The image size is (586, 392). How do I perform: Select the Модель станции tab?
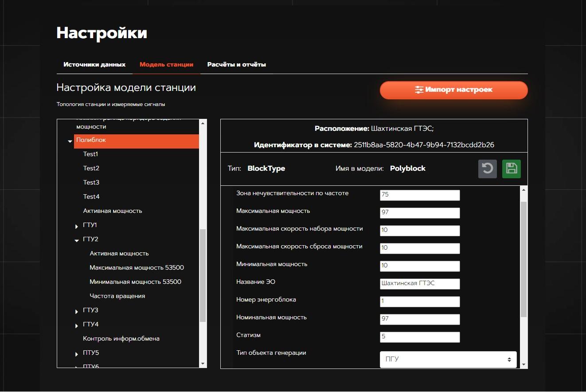(166, 65)
